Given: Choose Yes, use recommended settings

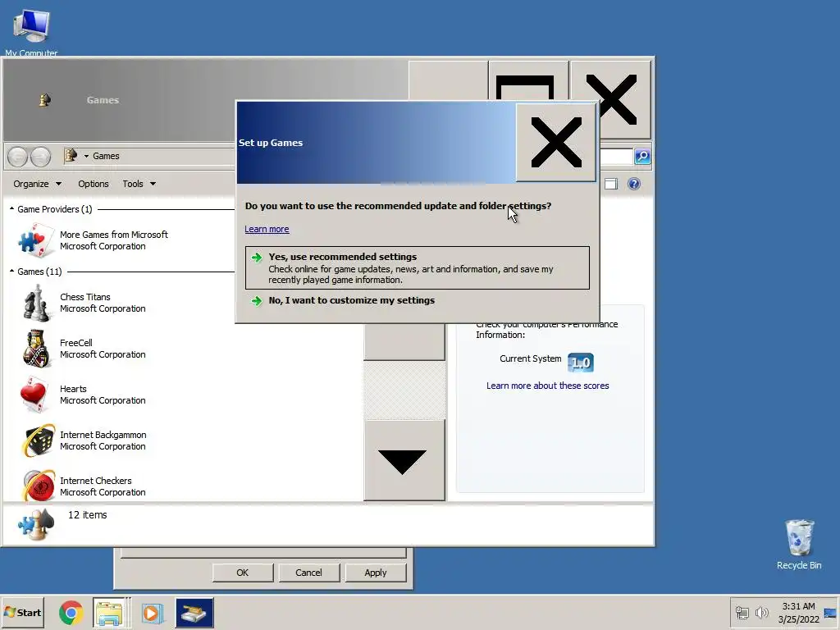Looking at the screenshot, I should (418, 268).
